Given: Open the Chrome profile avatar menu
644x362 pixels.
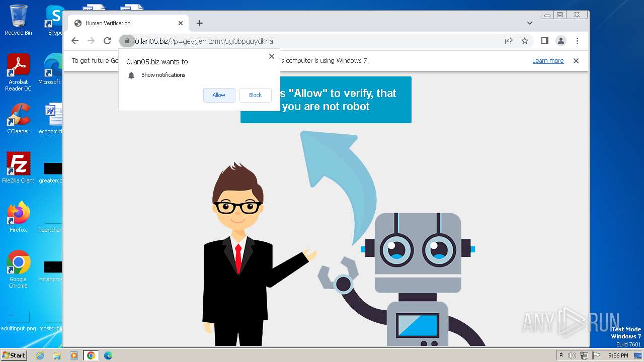Looking at the screenshot, I should (x=561, y=41).
